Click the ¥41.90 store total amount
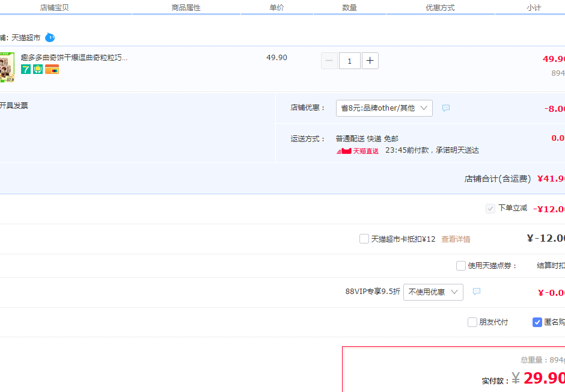Image resolution: width=565 pixels, height=392 pixels. [551, 179]
